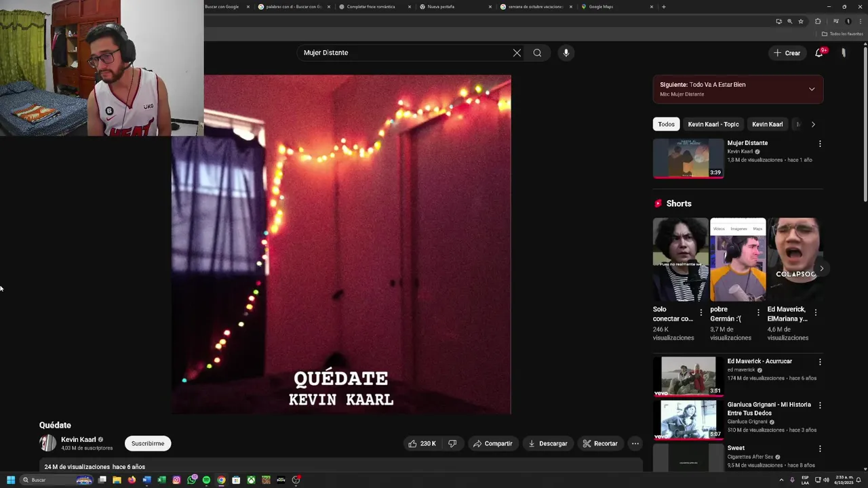Viewport: 868px width, 488px height.
Task: Click Sweet by Cigarettes After Sex title
Action: pos(736,448)
